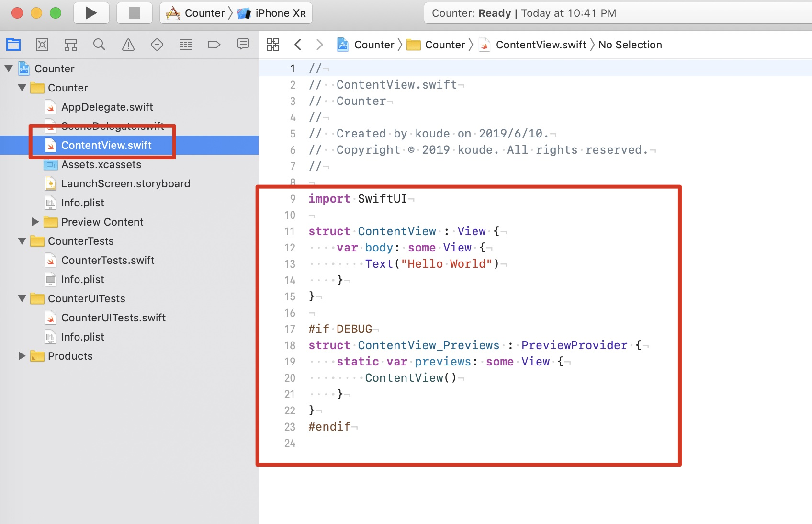The height and width of the screenshot is (524, 812).
Task: Collapse the CounterUITests group
Action: [x=22, y=298]
